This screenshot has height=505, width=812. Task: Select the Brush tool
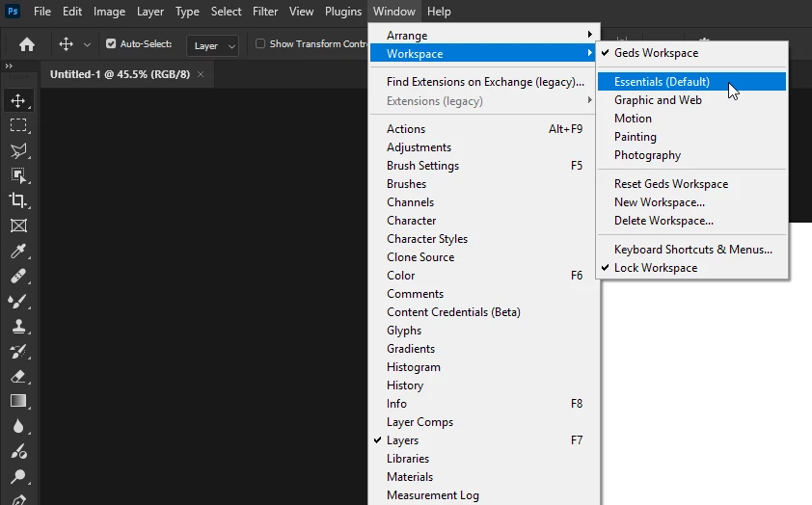click(18, 301)
